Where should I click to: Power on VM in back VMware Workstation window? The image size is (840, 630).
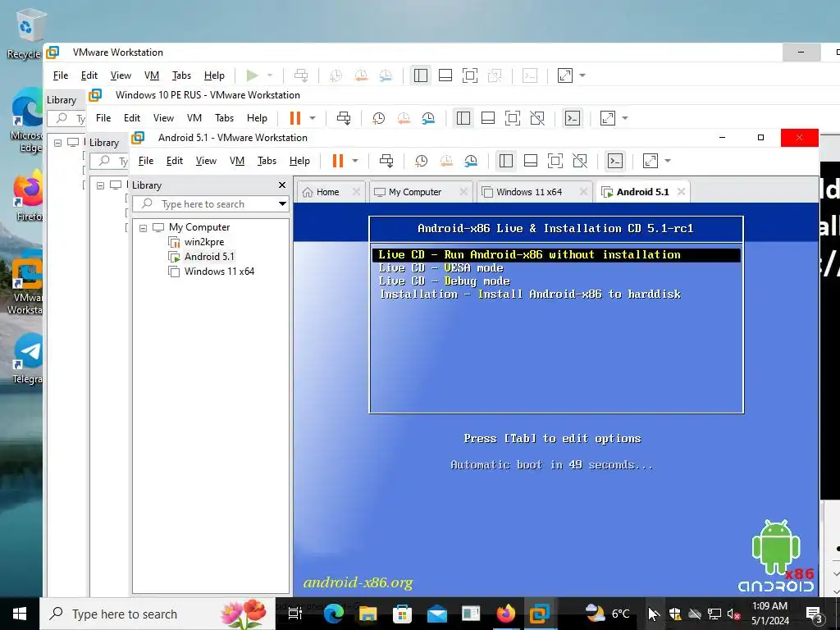(x=253, y=75)
